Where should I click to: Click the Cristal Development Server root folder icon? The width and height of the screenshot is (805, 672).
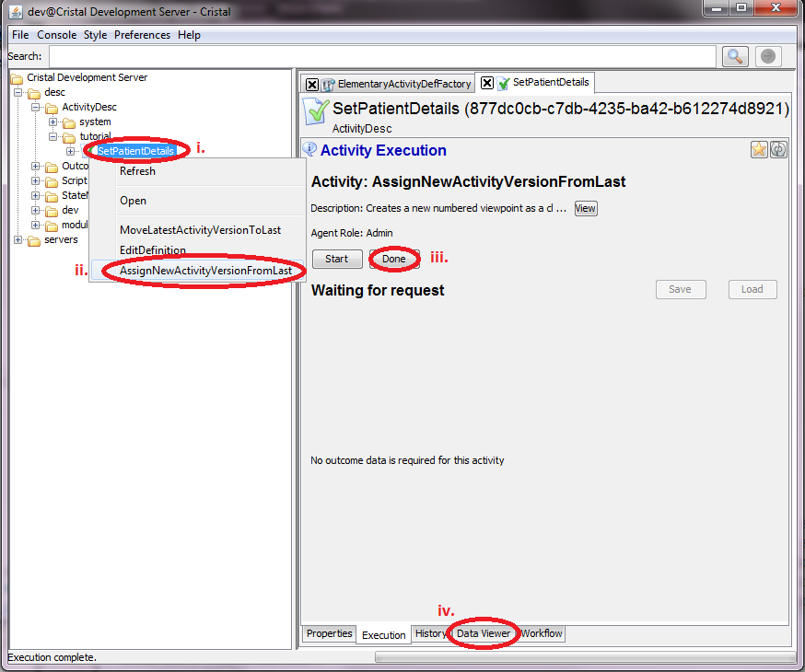point(17,78)
